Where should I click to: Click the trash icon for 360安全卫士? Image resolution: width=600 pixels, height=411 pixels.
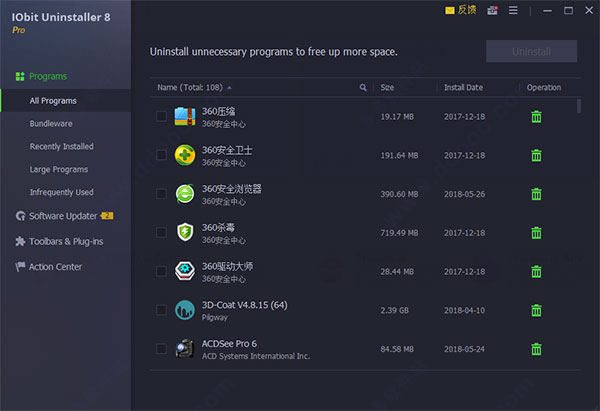(536, 155)
